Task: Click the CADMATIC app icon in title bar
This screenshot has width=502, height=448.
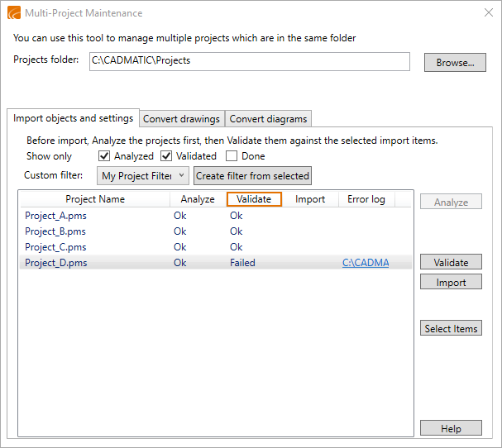Action: pyautogui.click(x=13, y=13)
